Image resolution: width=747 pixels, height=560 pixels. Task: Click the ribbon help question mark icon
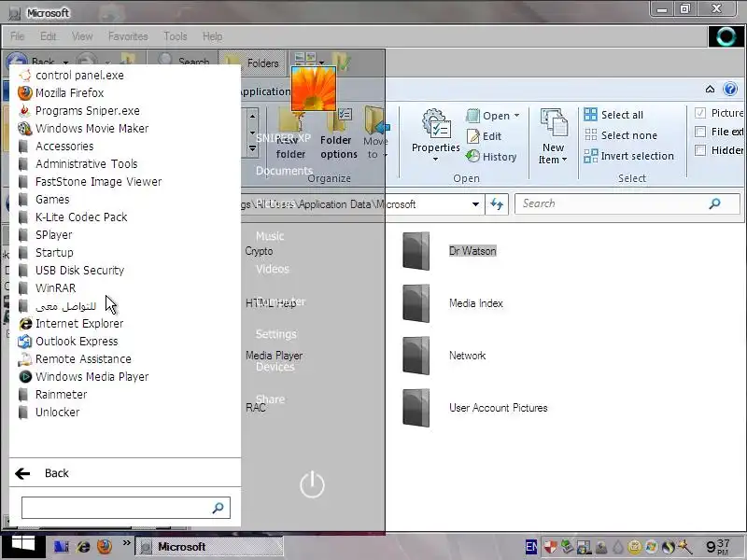[x=730, y=89]
